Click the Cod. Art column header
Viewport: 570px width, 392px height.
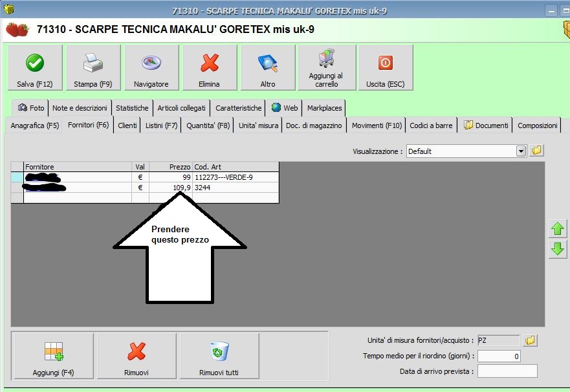[x=236, y=167]
